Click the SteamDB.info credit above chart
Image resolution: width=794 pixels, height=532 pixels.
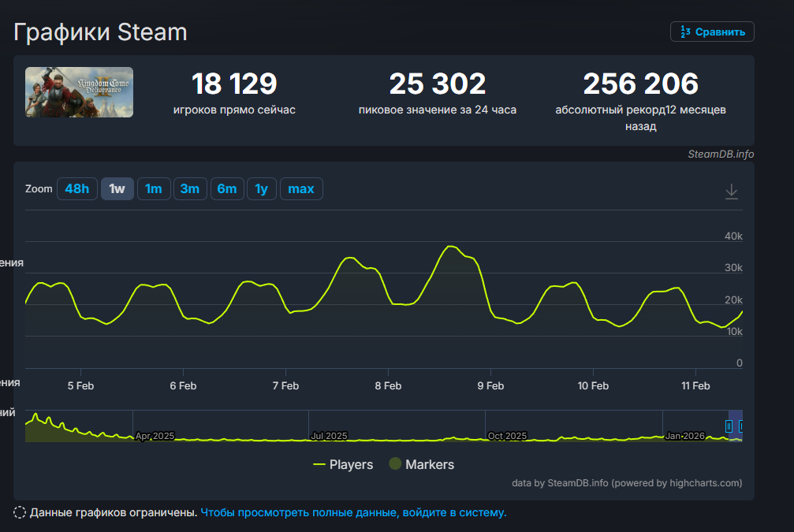click(x=721, y=154)
